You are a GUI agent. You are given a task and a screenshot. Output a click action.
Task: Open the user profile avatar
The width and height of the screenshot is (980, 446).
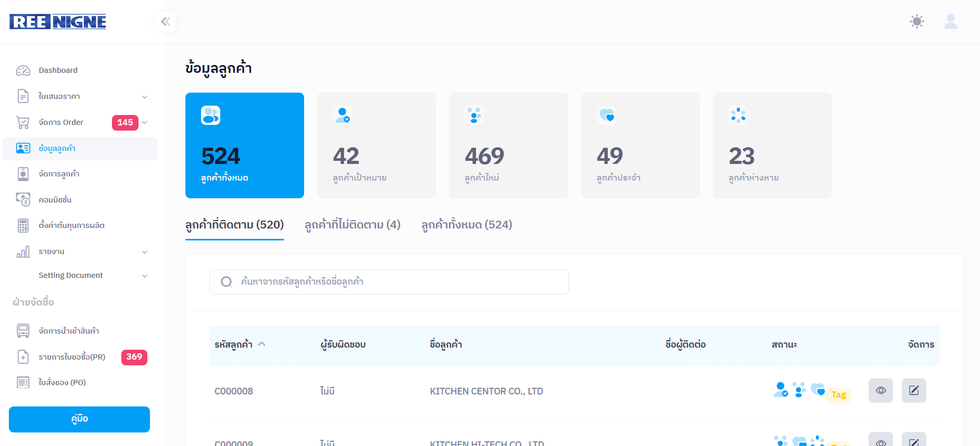pos(951,21)
